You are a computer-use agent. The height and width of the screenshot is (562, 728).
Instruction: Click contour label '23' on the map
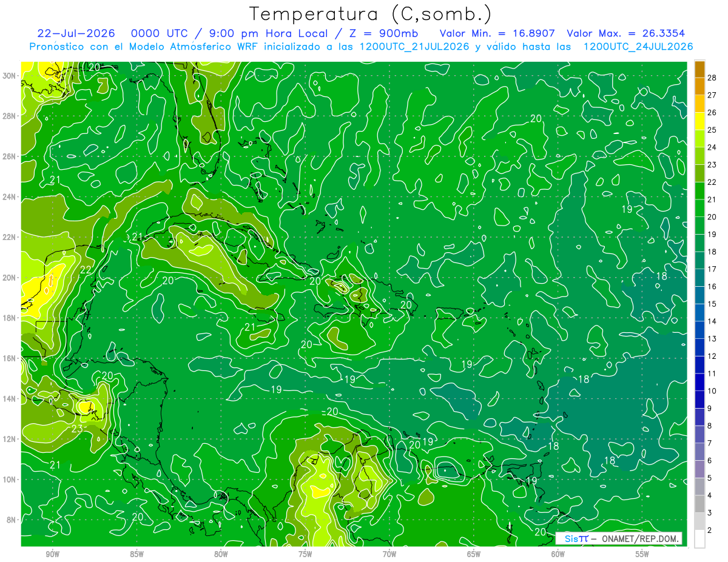[x=77, y=429]
